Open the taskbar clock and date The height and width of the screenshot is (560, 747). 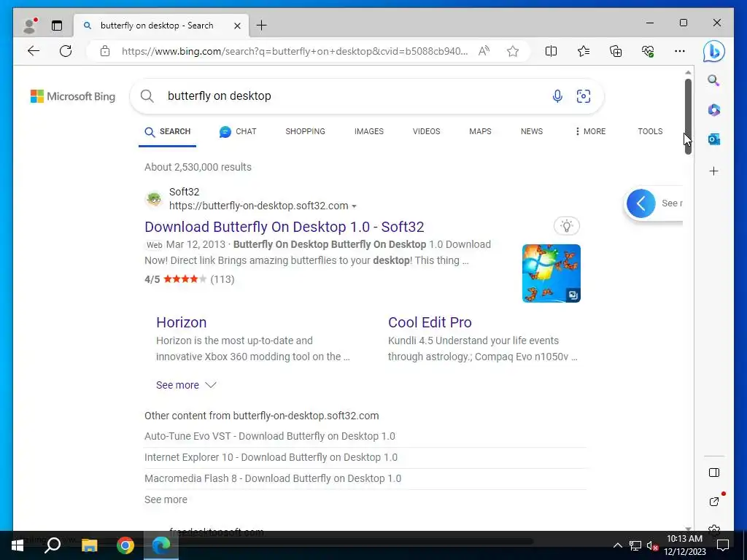[x=684, y=545]
